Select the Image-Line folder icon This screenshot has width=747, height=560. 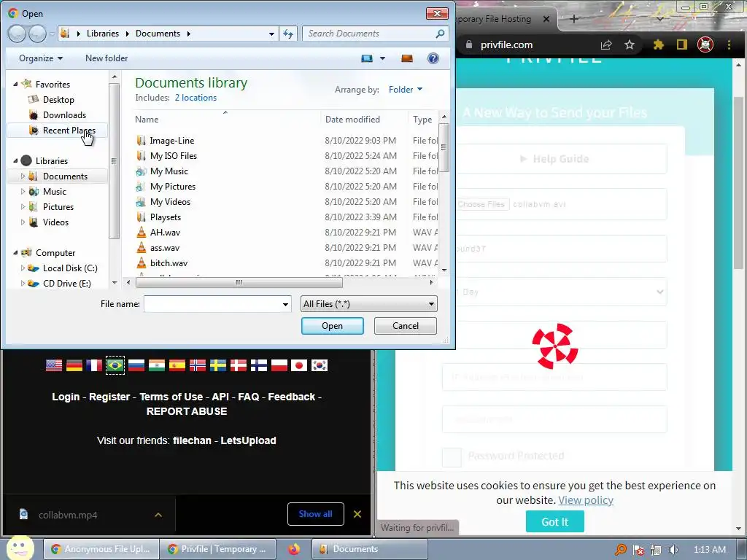pyautogui.click(x=141, y=141)
